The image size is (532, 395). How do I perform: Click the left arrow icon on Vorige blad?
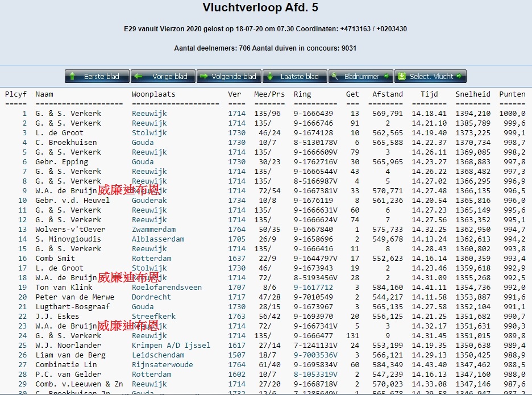click(138, 76)
